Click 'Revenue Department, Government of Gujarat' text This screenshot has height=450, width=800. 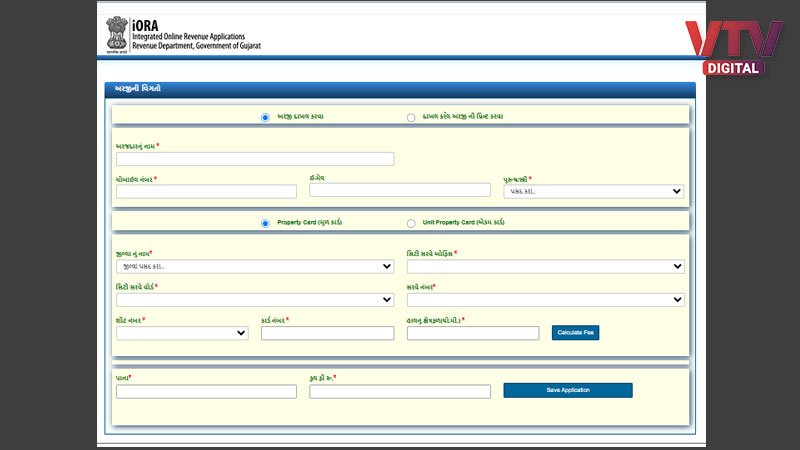click(x=196, y=46)
